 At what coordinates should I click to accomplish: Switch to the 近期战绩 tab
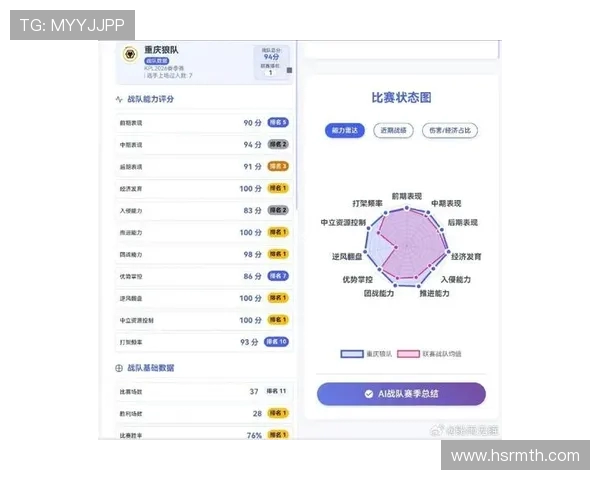393,131
